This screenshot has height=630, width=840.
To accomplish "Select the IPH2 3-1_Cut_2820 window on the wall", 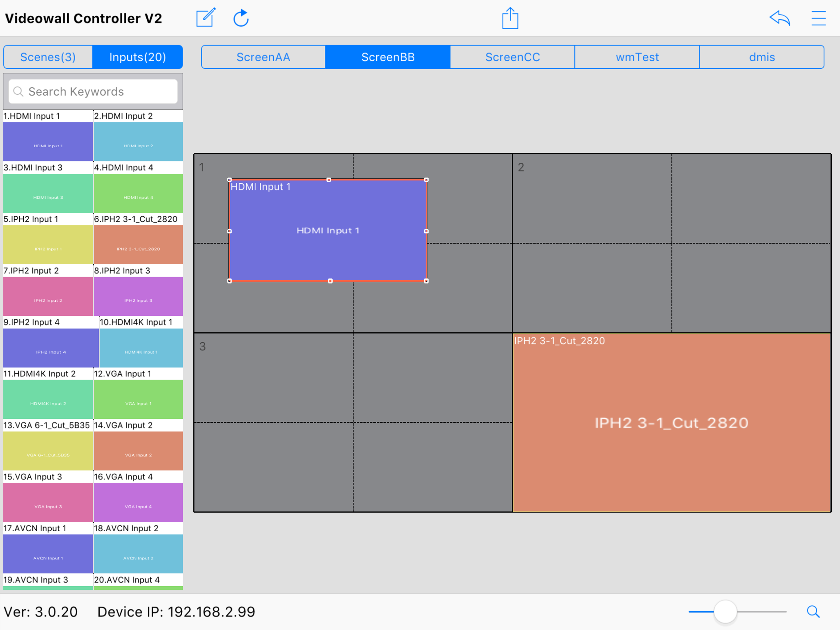I will [x=672, y=423].
